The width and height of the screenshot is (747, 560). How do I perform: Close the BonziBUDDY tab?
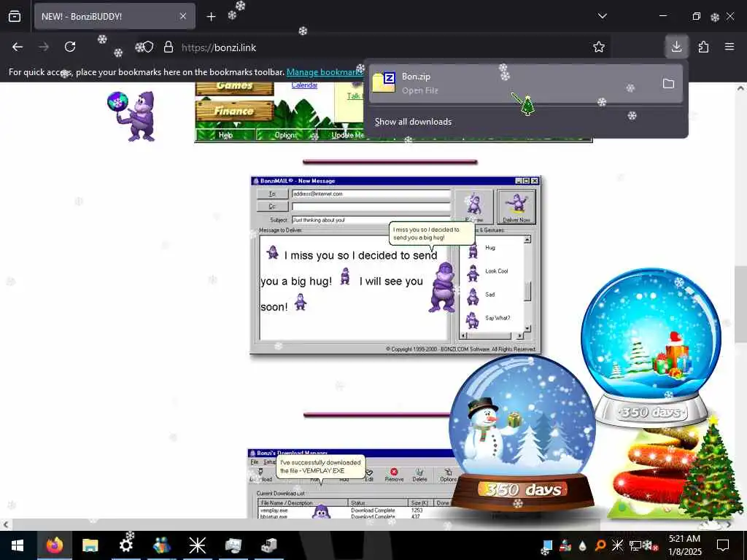click(x=183, y=16)
